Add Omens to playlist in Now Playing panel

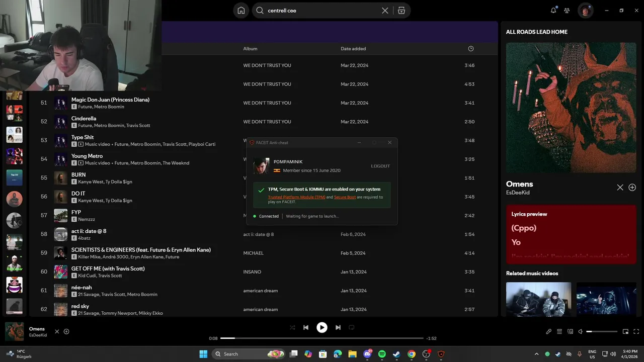click(x=632, y=188)
